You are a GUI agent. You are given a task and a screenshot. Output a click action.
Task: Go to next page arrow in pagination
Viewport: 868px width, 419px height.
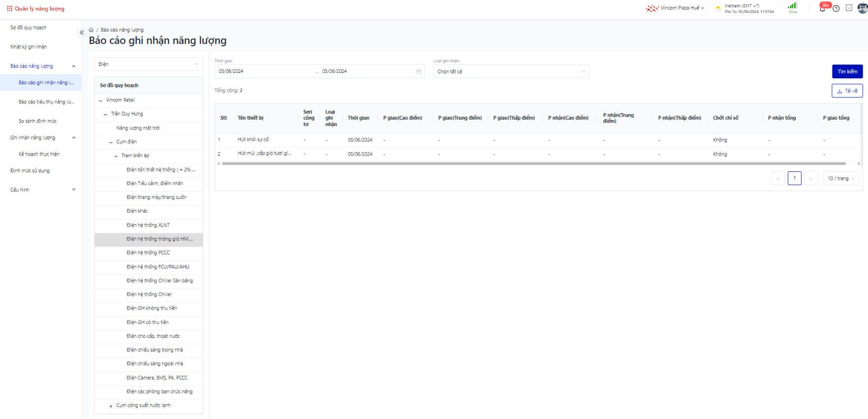811,178
